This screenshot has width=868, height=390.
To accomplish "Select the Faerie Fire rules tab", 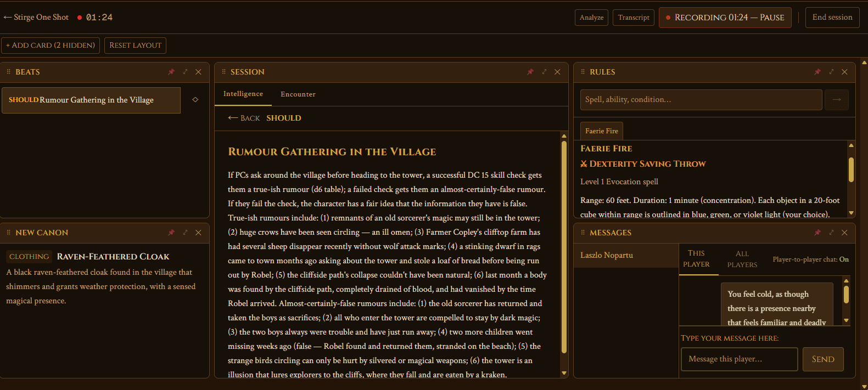I will coord(602,131).
